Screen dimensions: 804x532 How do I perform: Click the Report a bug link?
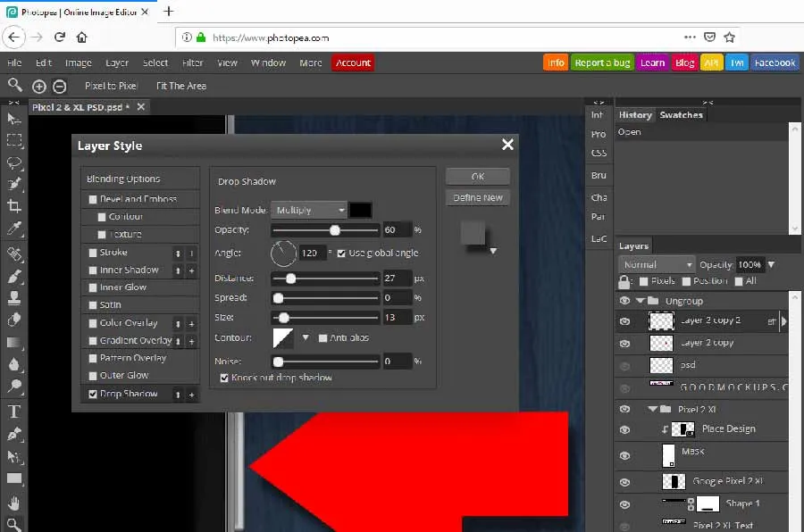[x=602, y=62]
